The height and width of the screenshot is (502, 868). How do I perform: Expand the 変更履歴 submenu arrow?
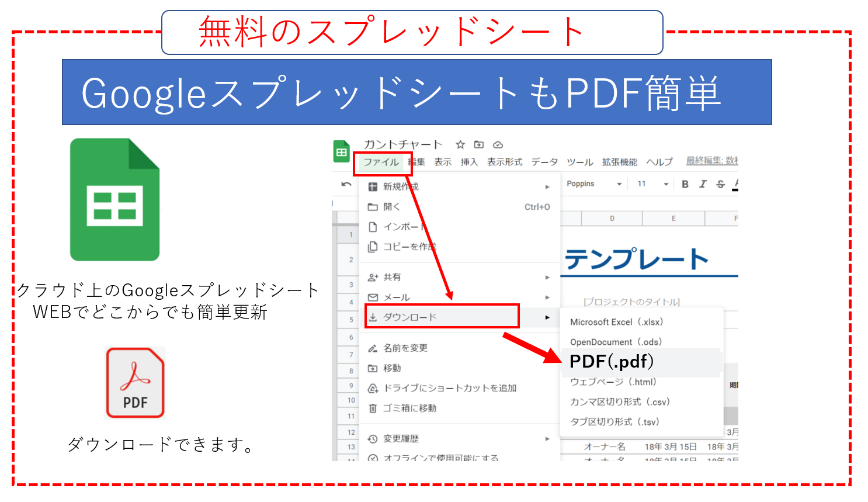[x=547, y=439]
